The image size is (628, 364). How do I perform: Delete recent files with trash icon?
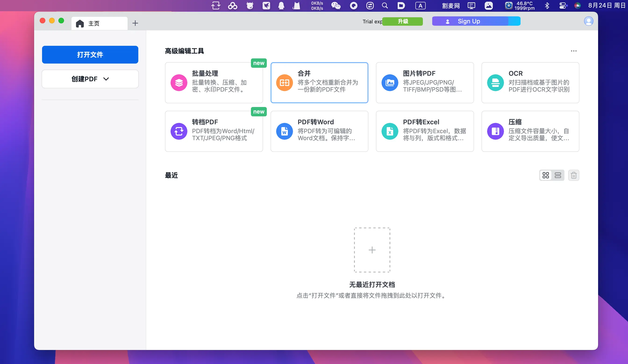tap(573, 175)
